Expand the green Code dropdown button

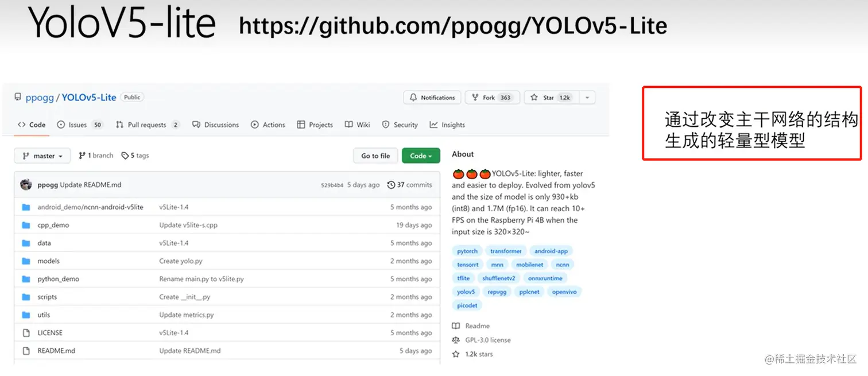click(421, 156)
